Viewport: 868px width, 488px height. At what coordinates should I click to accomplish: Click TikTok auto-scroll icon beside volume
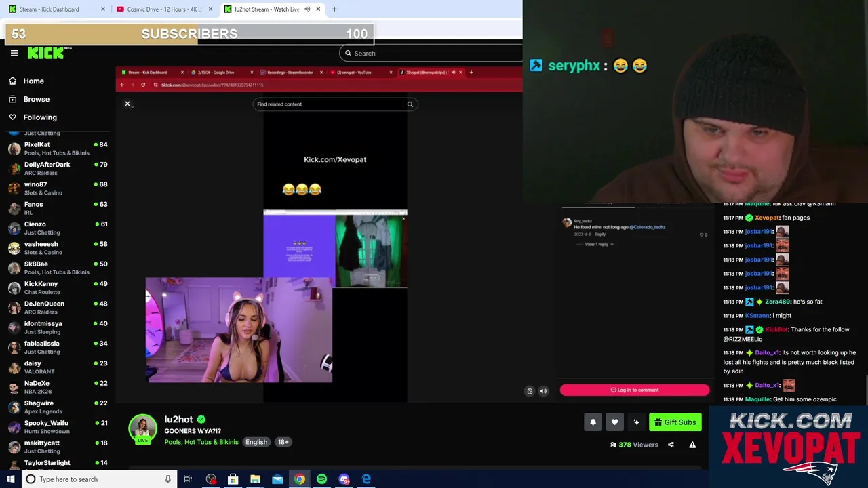tap(530, 391)
